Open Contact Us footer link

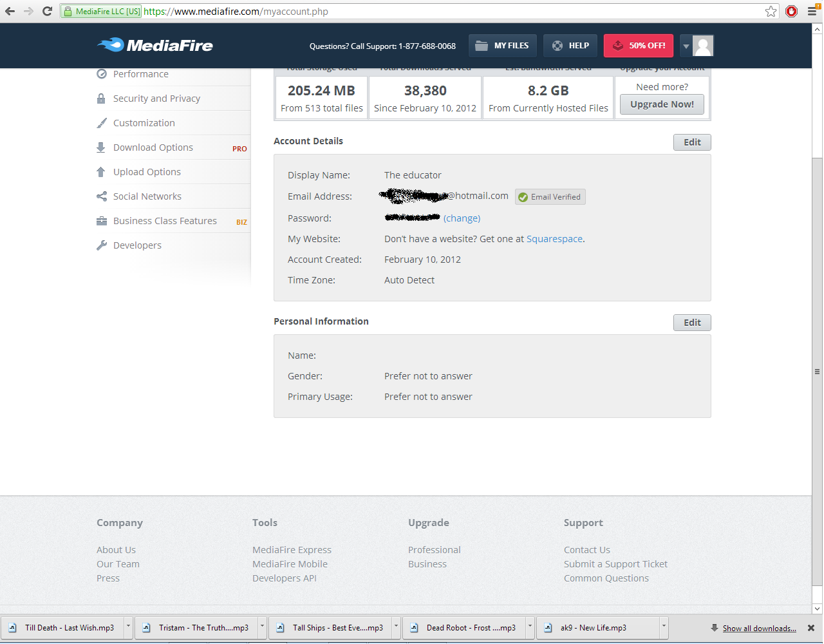[587, 550]
